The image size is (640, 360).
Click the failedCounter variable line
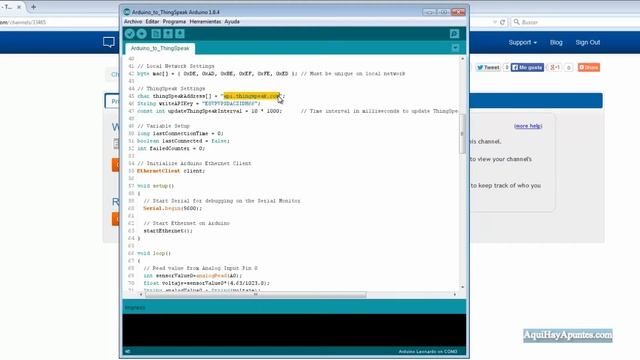[170, 149]
